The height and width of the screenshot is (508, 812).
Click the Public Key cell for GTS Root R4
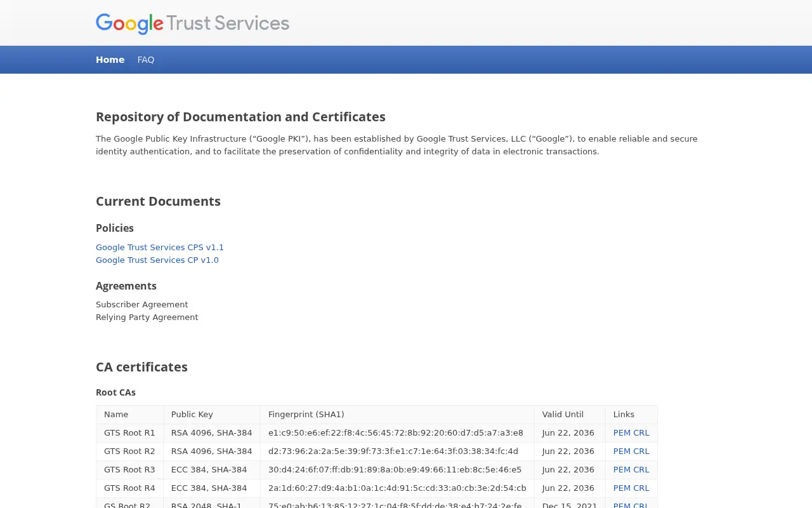click(212, 488)
